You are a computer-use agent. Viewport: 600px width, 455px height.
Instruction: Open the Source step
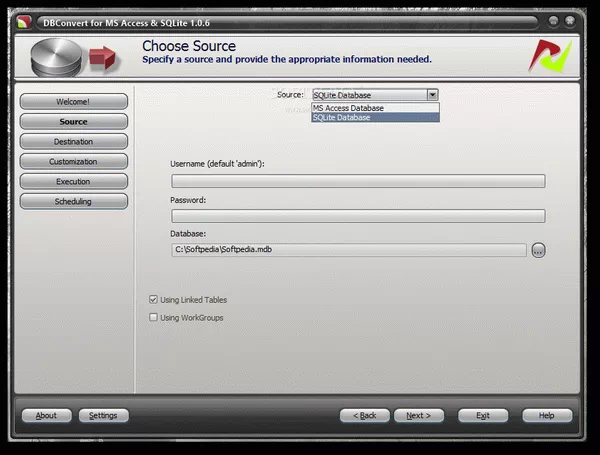click(73, 121)
